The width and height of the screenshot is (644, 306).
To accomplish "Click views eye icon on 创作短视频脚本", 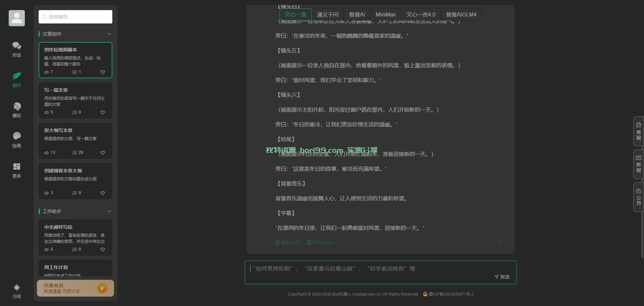I will [47, 72].
